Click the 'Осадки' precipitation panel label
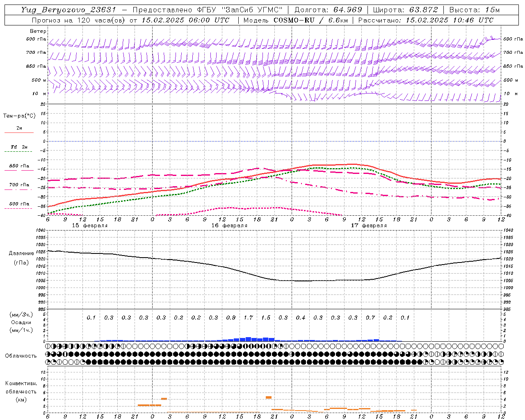Screen dimensions: 525x420 [21, 322]
